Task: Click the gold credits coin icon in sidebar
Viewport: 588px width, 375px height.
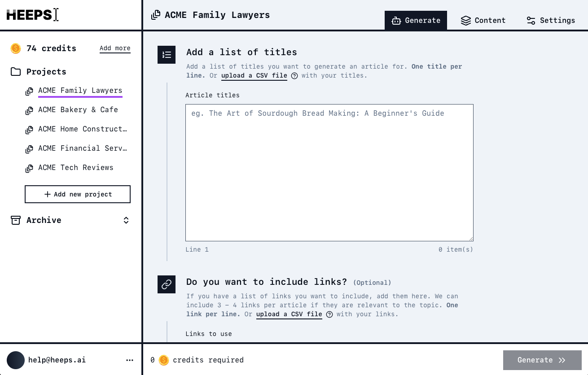Action: tap(16, 48)
